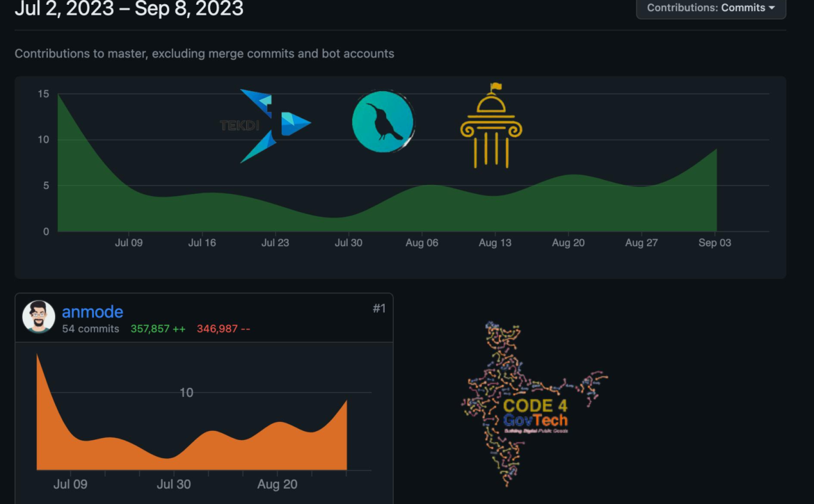Click the #1 rank label

tap(378, 309)
